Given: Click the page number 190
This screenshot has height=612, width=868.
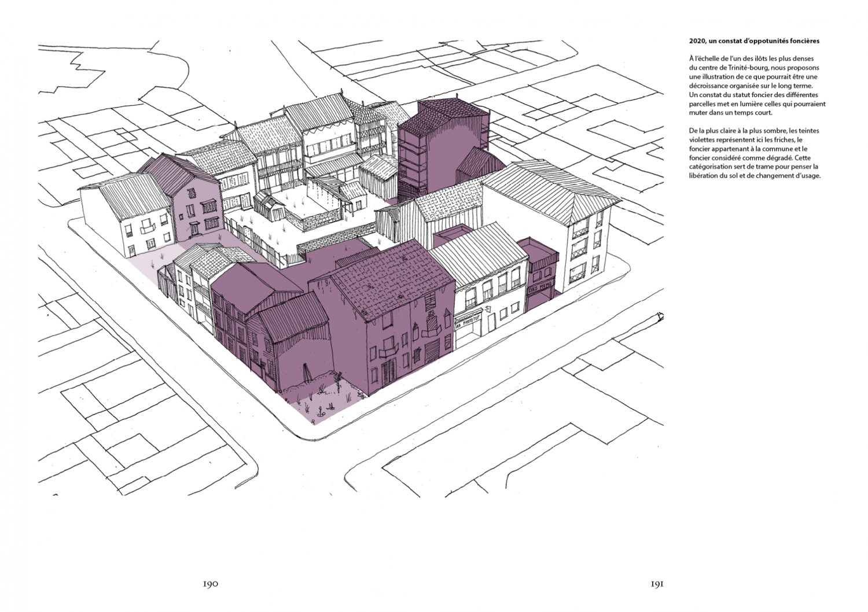Looking at the screenshot, I should pyautogui.click(x=210, y=584).
